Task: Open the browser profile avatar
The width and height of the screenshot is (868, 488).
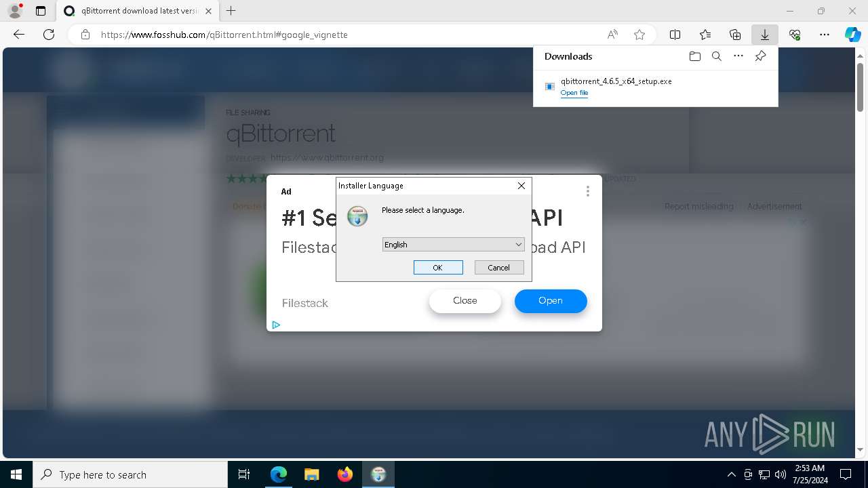Action: 15,11
